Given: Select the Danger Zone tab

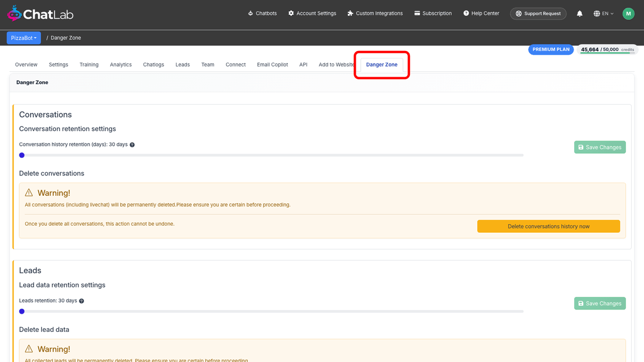Looking at the screenshot, I should [382, 64].
